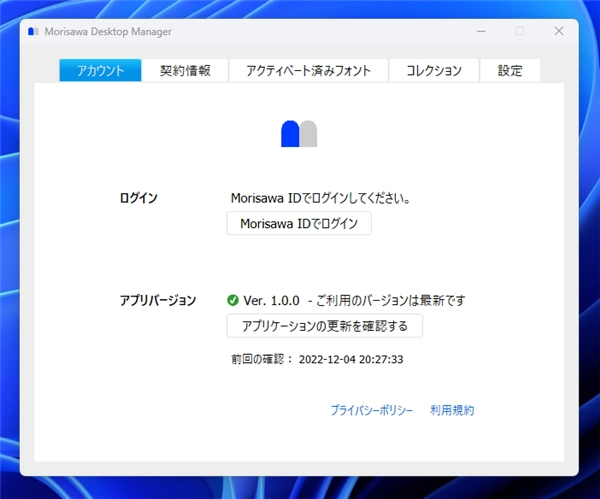Click the アプリバージョン label
The image size is (600, 499).
(x=158, y=300)
